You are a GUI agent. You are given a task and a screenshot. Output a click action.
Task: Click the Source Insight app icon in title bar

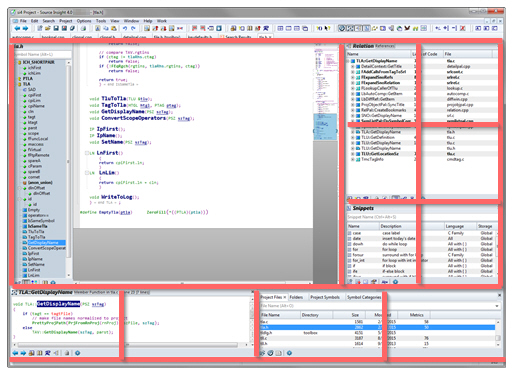pos(13,12)
